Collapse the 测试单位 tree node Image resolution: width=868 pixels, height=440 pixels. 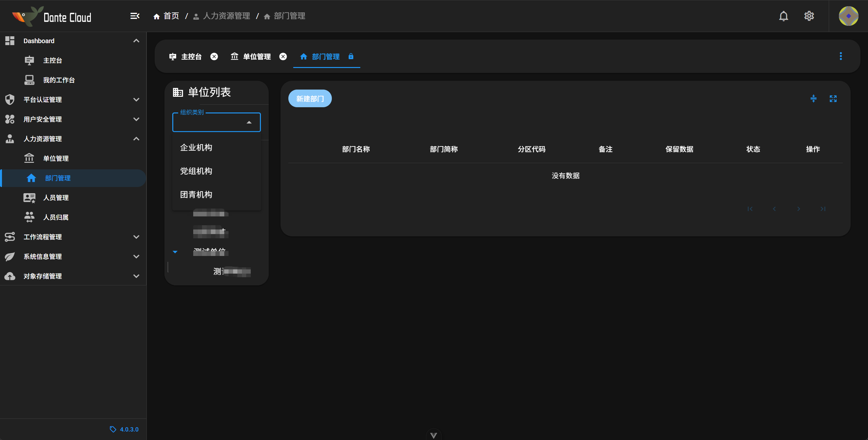[175, 251]
